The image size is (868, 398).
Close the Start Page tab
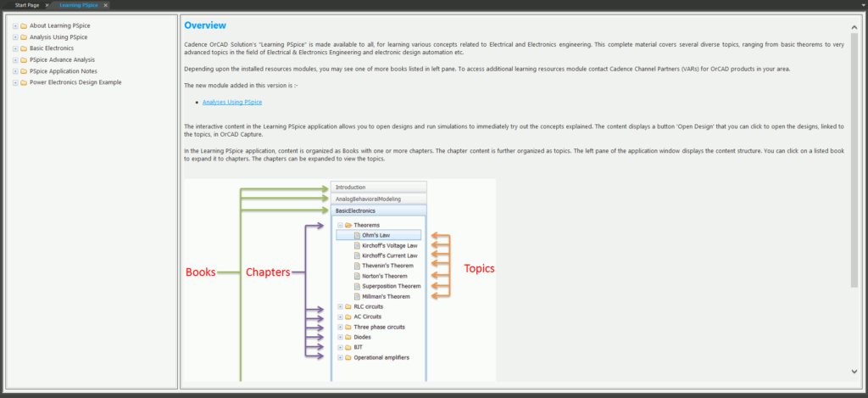47,5
